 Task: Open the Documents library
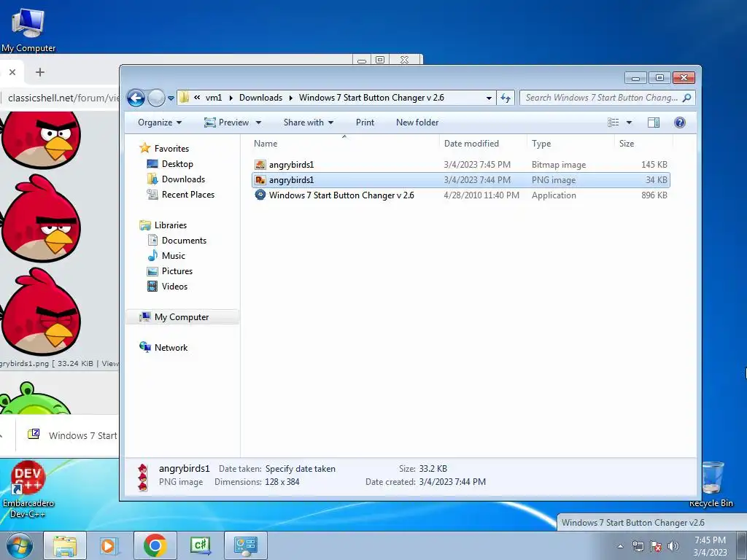coord(184,241)
